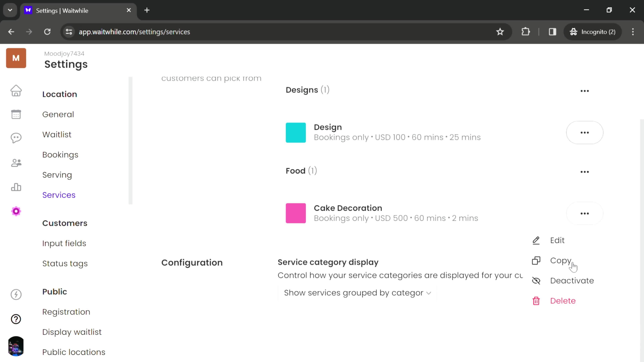
Task: Click the Incognito (2) indicator
Action: click(593, 32)
